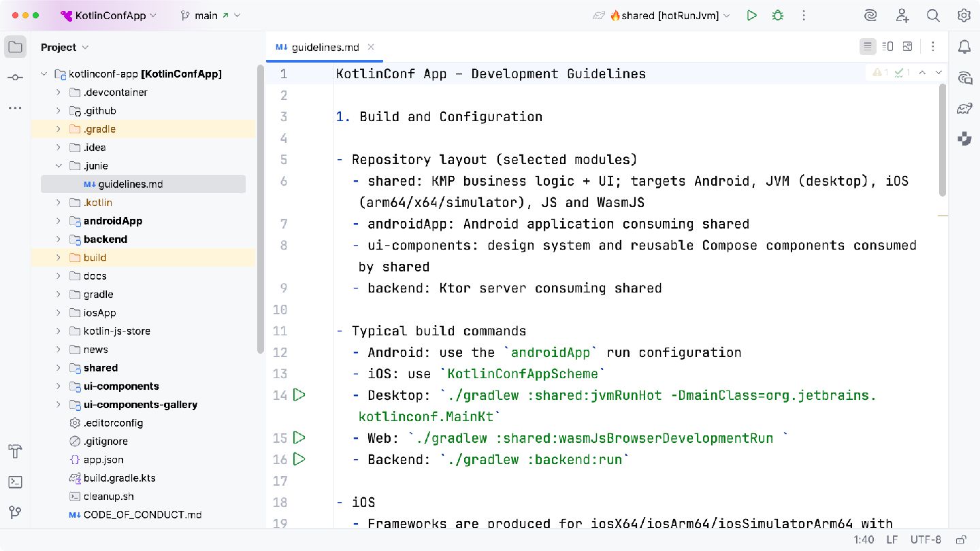The image size is (980, 551).
Task: Run the Desktop gradlew command on line 14
Action: [x=299, y=395]
